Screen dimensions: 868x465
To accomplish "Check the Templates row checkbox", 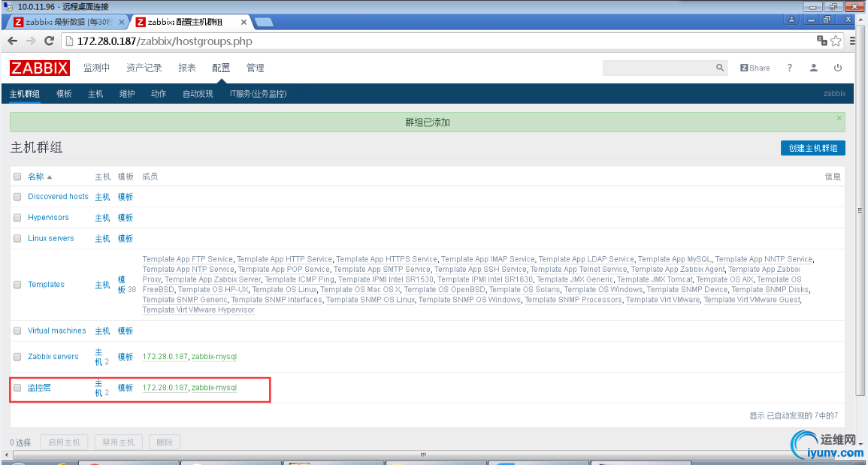I will point(17,285).
